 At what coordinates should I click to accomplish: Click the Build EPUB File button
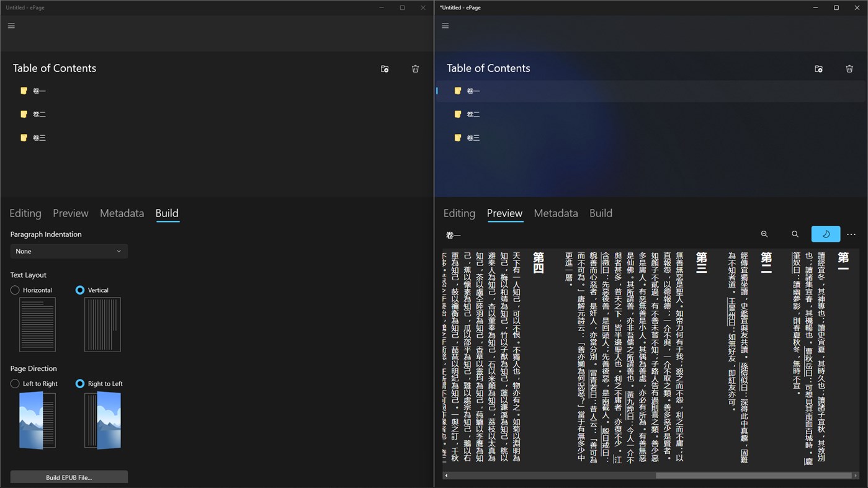click(68, 476)
